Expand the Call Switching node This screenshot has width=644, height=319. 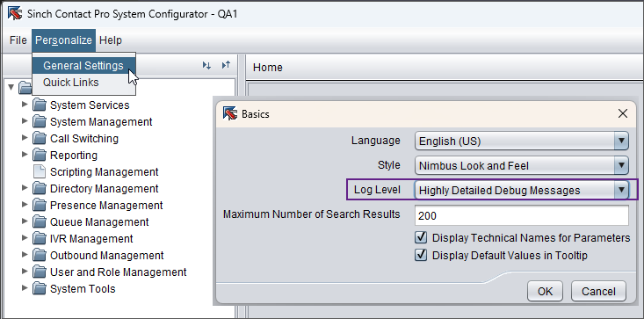click(x=25, y=138)
